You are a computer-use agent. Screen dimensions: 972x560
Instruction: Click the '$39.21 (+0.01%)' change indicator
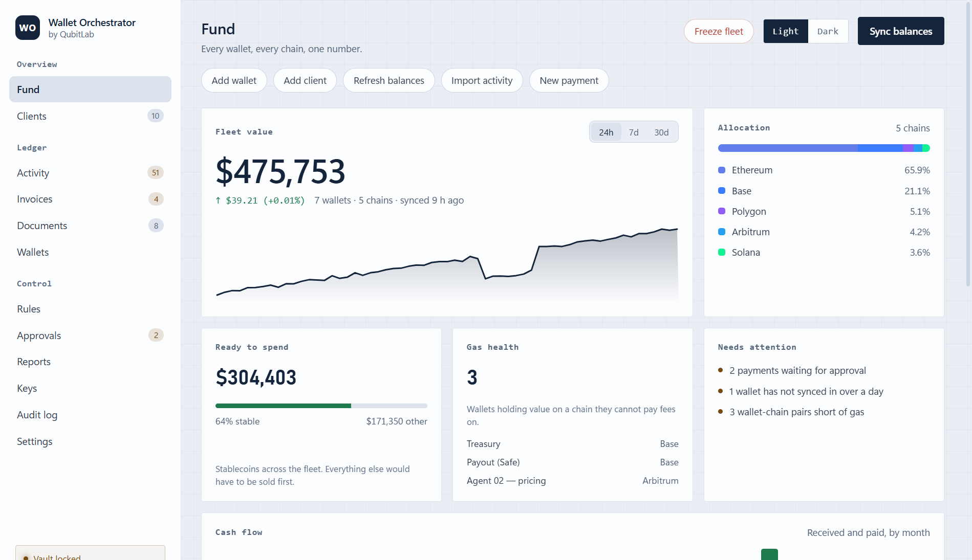(x=260, y=200)
